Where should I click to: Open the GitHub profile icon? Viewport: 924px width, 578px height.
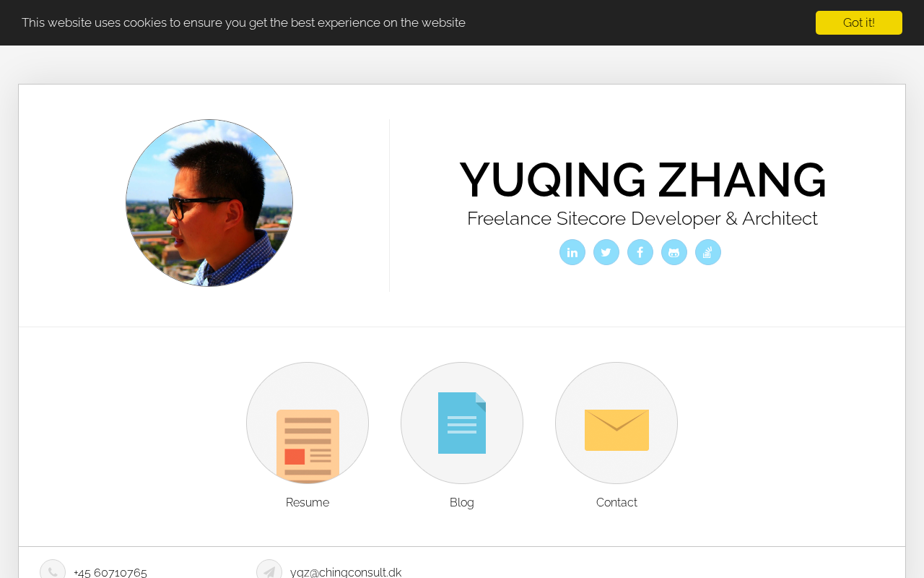coord(674,252)
